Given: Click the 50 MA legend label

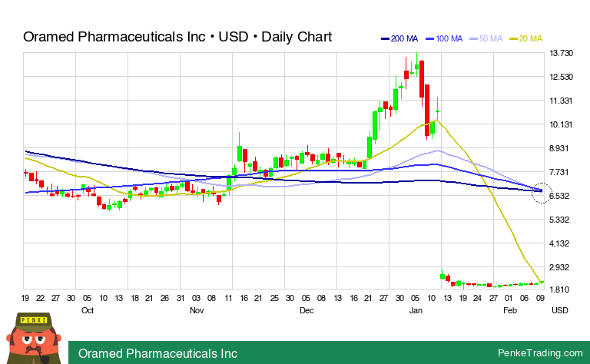Looking at the screenshot, I should pos(491,38).
